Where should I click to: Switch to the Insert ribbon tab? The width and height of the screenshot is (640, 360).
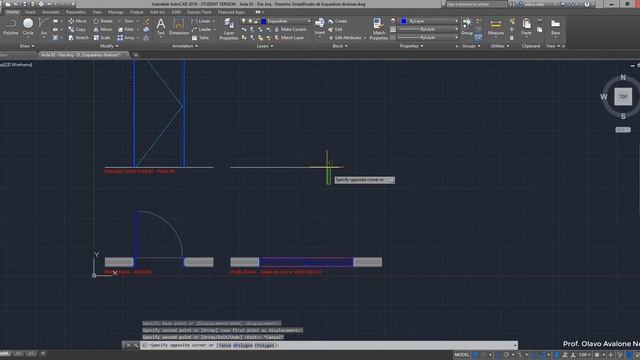pyautogui.click(x=30, y=12)
